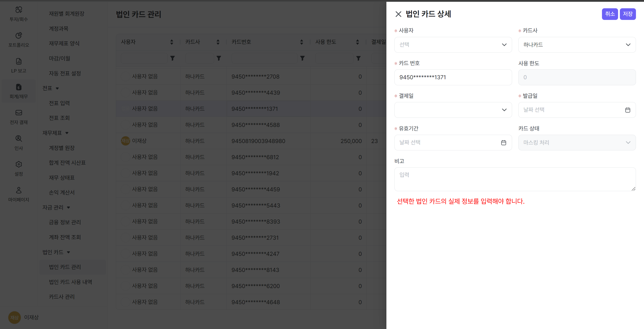Select the row with card 9450819003948980
This screenshot has height=329, width=644.
[x=251, y=141]
